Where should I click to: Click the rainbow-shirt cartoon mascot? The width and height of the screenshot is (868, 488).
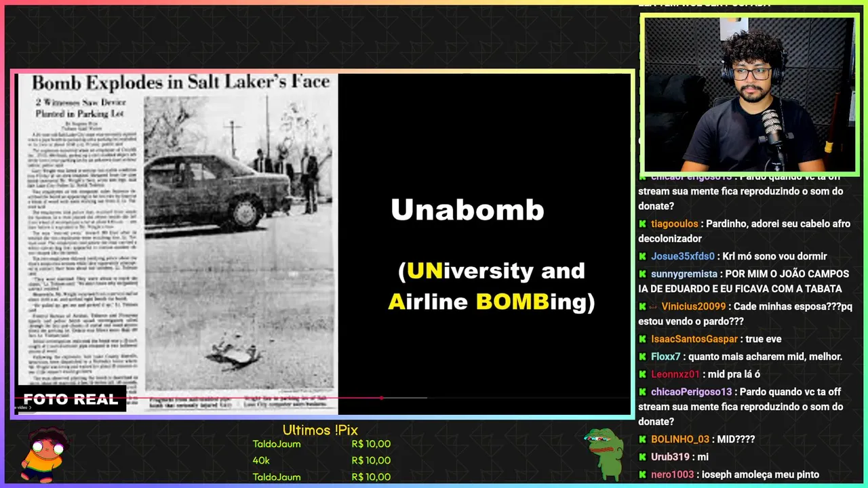pos(45,454)
